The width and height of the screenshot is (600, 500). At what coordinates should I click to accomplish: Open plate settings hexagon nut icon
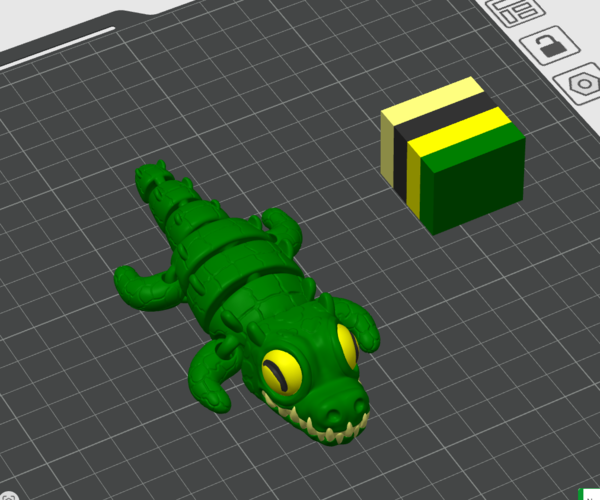580,82
